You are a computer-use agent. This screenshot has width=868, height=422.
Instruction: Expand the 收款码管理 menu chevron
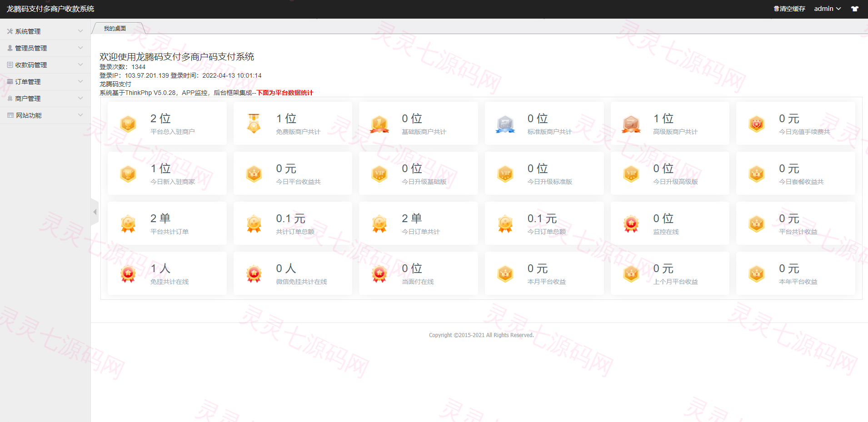[x=80, y=65]
